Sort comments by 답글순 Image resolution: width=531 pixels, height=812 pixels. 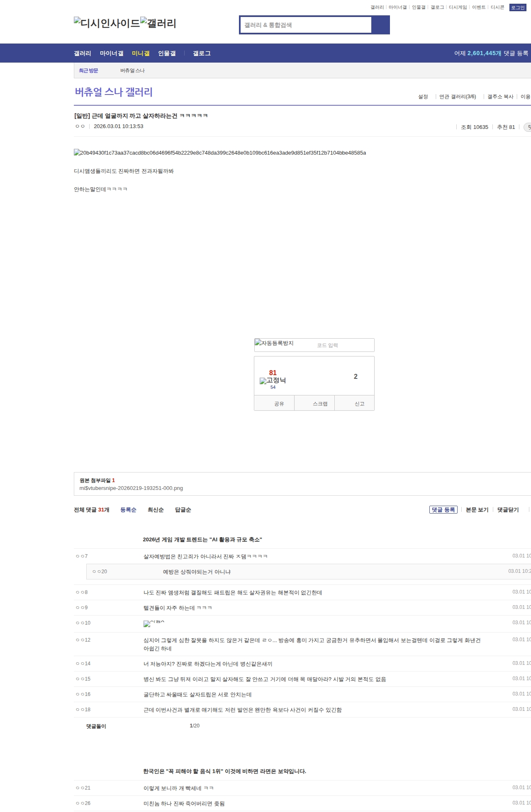(x=183, y=510)
